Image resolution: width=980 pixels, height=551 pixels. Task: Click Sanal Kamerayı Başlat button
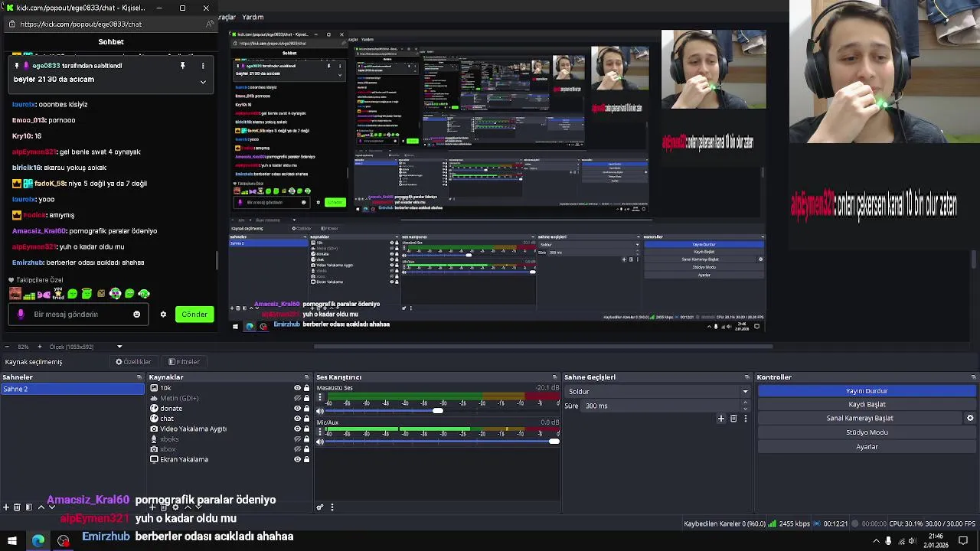[860, 418]
